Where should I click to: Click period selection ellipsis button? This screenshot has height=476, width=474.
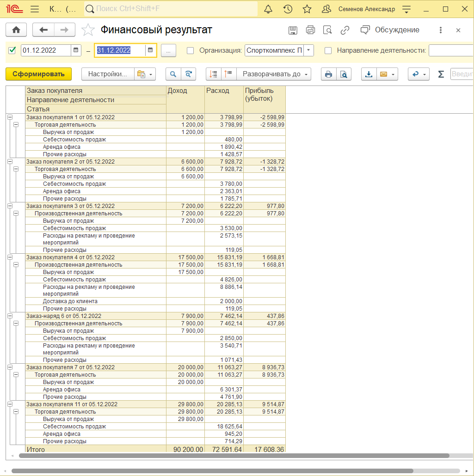point(168,50)
